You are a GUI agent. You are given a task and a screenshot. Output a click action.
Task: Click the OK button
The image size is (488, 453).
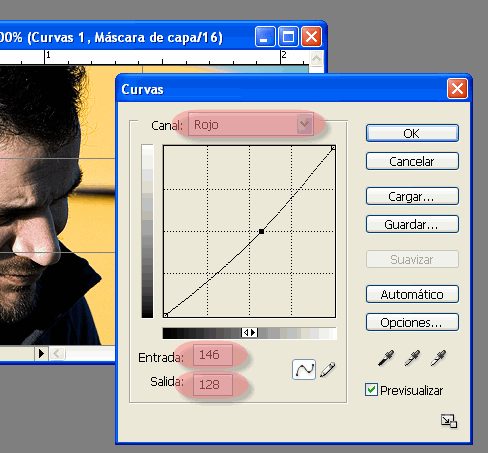[412, 133]
